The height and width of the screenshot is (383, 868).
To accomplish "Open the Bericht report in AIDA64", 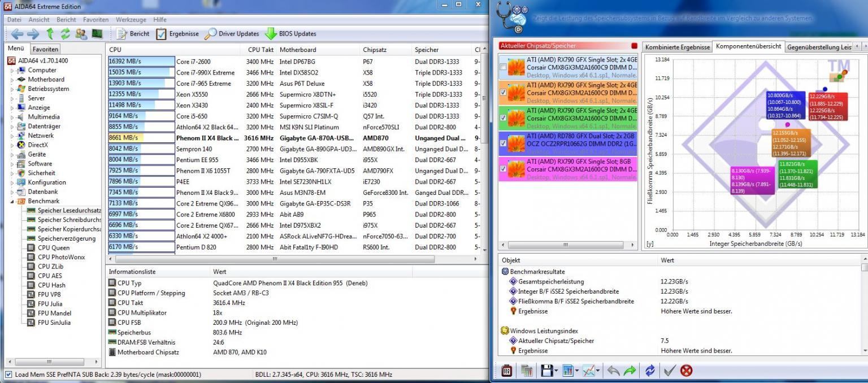I will click(133, 34).
